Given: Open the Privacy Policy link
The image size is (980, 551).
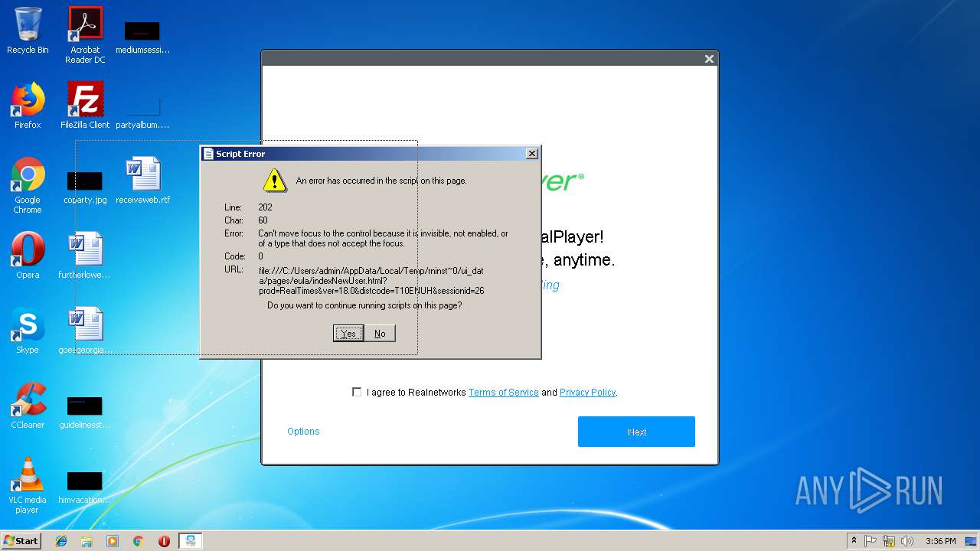Looking at the screenshot, I should 587,393.
